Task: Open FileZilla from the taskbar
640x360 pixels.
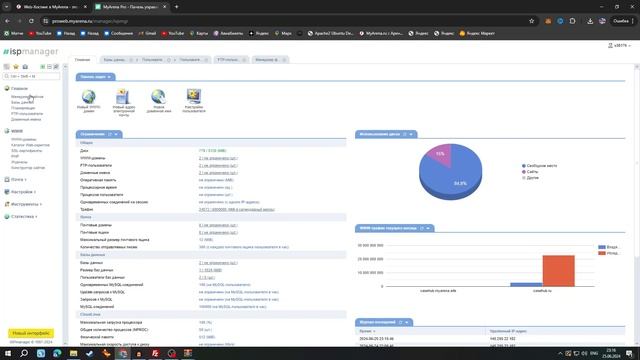Action: tap(155, 353)
